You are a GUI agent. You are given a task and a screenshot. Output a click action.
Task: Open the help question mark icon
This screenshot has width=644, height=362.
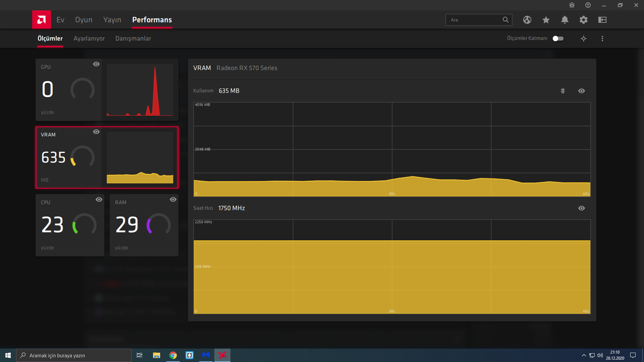pyautogui.click(x=588, y=5)
